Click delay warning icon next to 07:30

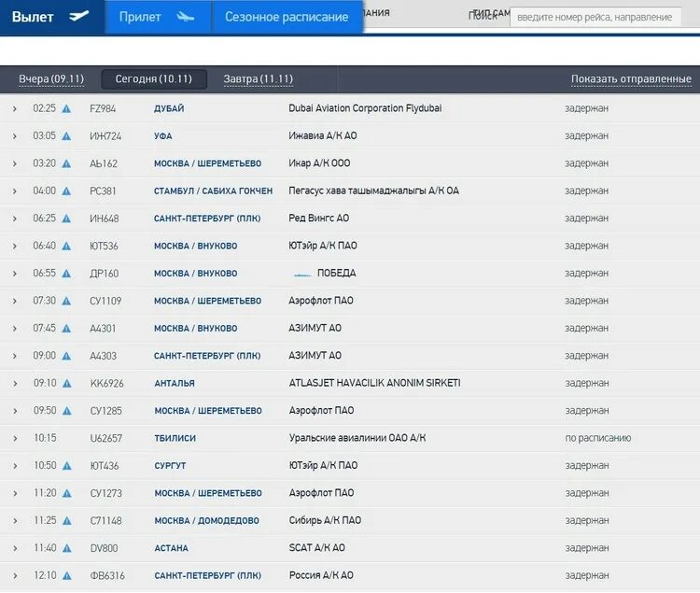[x=66, y=302]
